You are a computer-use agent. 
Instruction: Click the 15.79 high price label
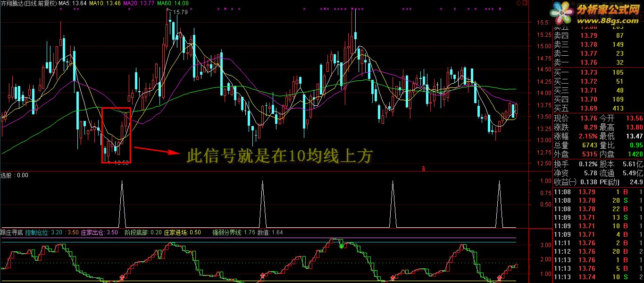(x=181, y=12)
